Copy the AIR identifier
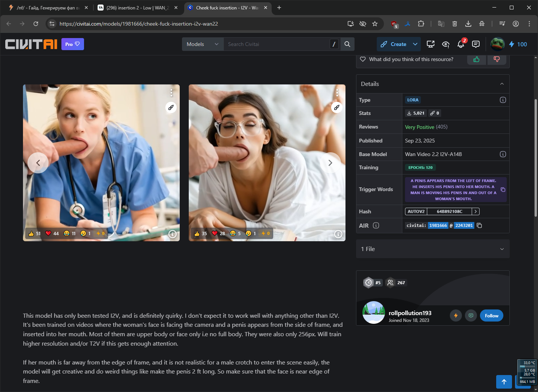This screenshot has height=392, width=538. [x=479, y=225]
